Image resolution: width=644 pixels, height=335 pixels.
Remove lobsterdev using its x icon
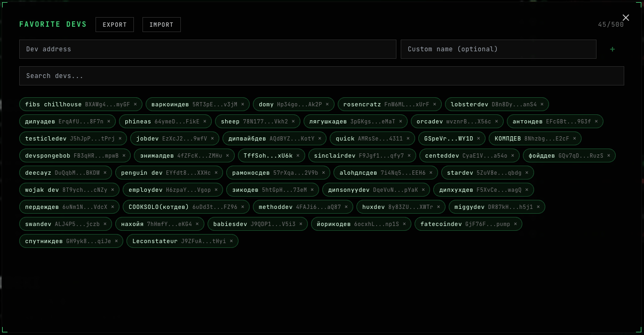click(x=542, y=104)
